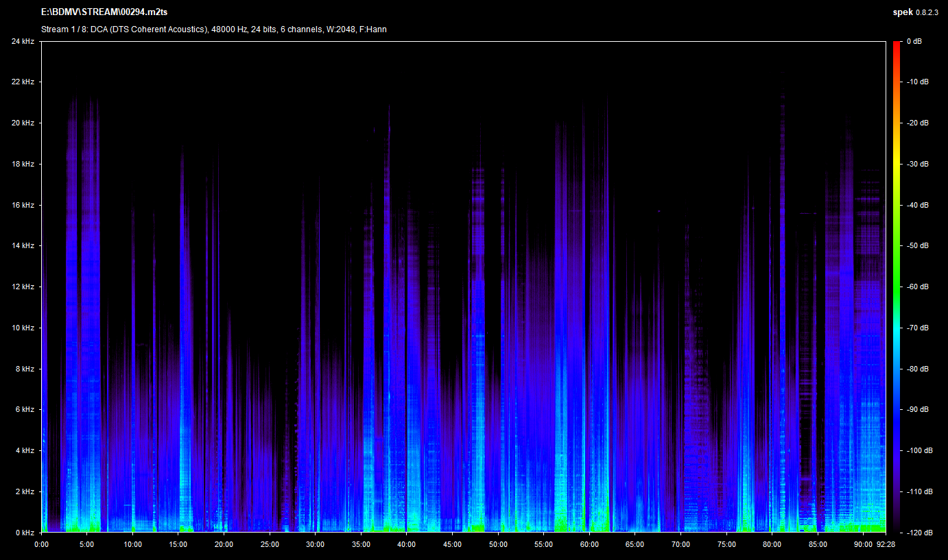Click the 12 kHz frequency axis label
This screenshot has height=560, width=948.
click(x=23, y=287)
